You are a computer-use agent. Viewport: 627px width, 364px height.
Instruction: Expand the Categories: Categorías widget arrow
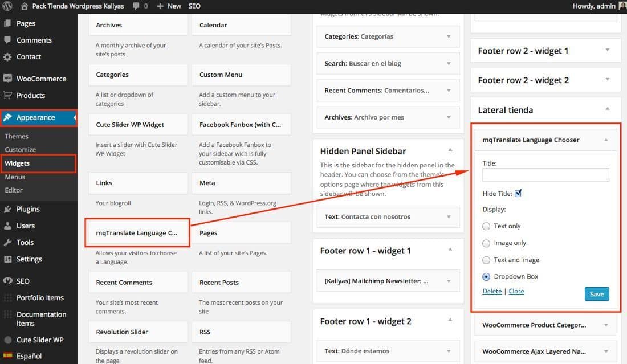click(x=449, y=37)
